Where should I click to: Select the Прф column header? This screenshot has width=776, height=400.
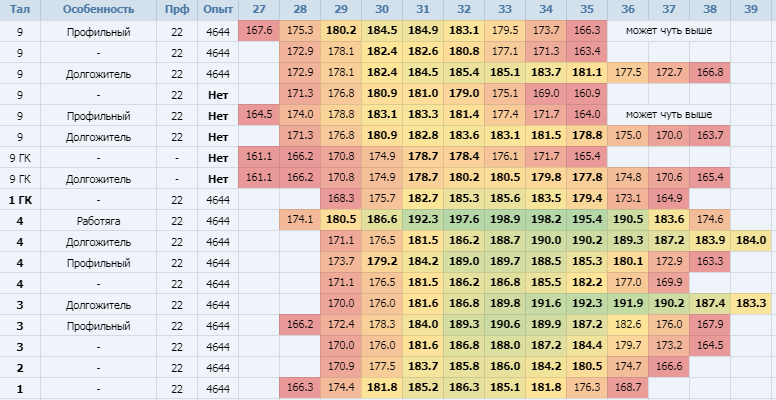click(x=177, y=9)
